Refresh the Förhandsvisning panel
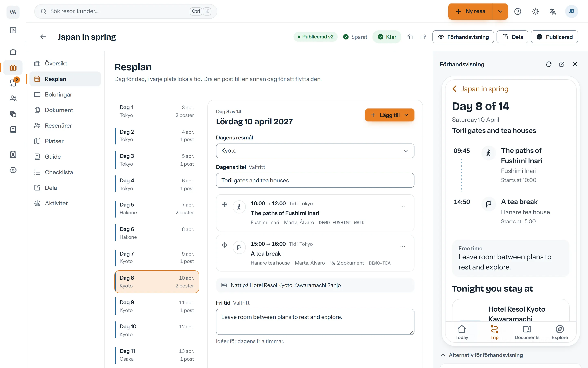 tap(549, 64)
